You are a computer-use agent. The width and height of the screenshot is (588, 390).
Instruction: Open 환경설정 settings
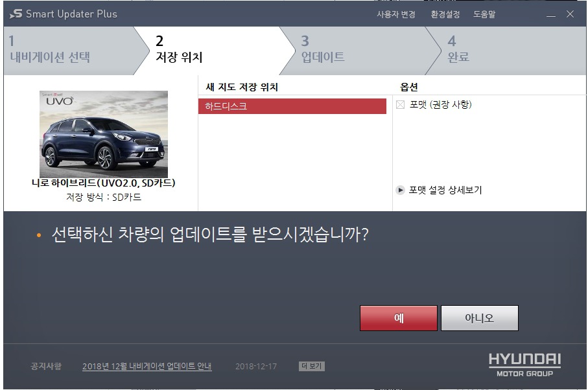click(x=445, y=14)
